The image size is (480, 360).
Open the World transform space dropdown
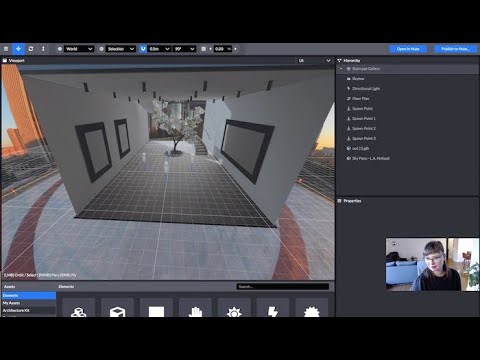point(79,49)
